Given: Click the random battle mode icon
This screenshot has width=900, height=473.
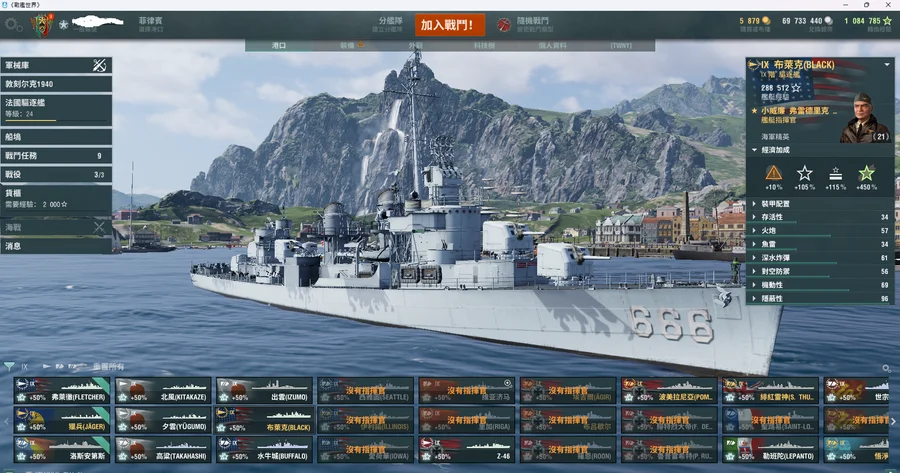Looking at the screenshot, I should 504,25.
